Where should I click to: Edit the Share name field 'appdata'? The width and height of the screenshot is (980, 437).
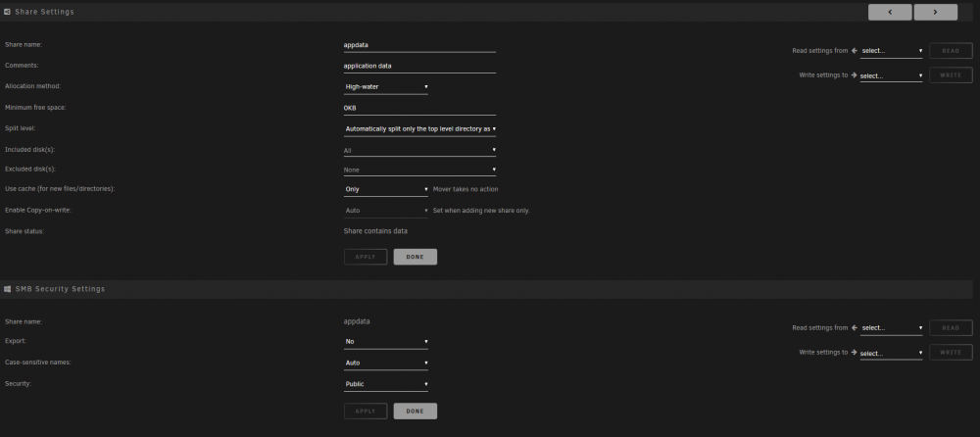(419, 45)
